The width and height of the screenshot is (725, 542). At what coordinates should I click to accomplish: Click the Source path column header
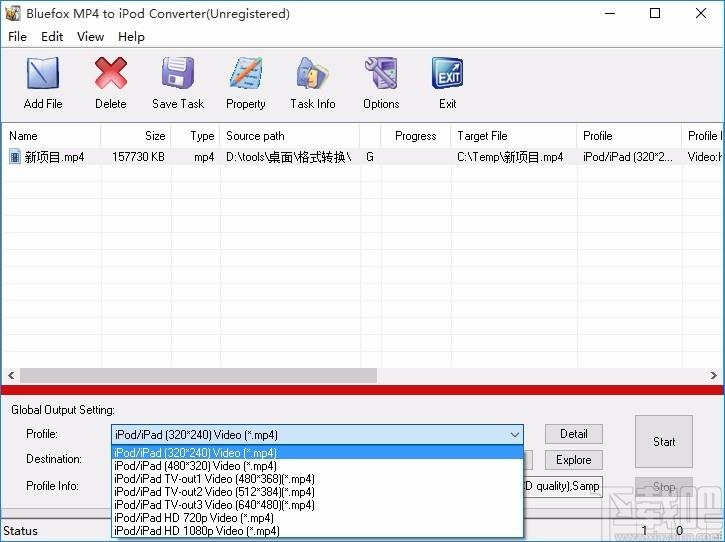click(290, 136)
